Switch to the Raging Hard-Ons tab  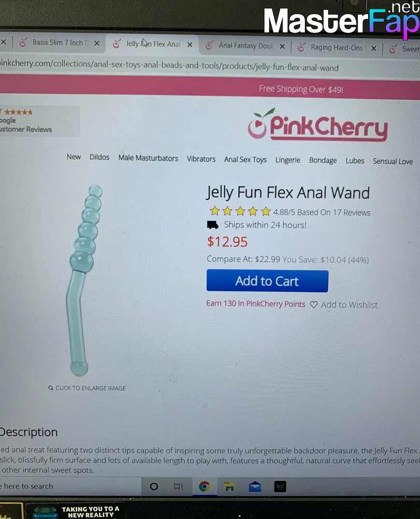coord(337,48)
